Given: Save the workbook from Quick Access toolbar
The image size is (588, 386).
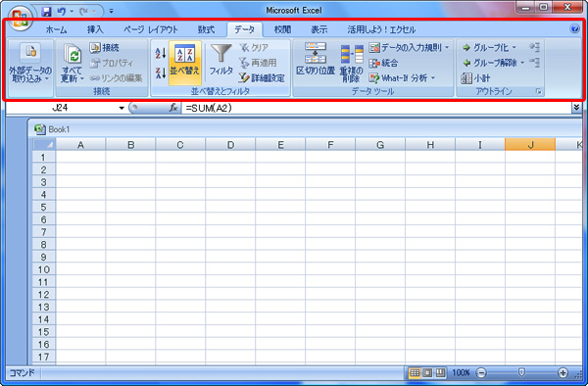Looking at the screenshot, I should point(46,11).
